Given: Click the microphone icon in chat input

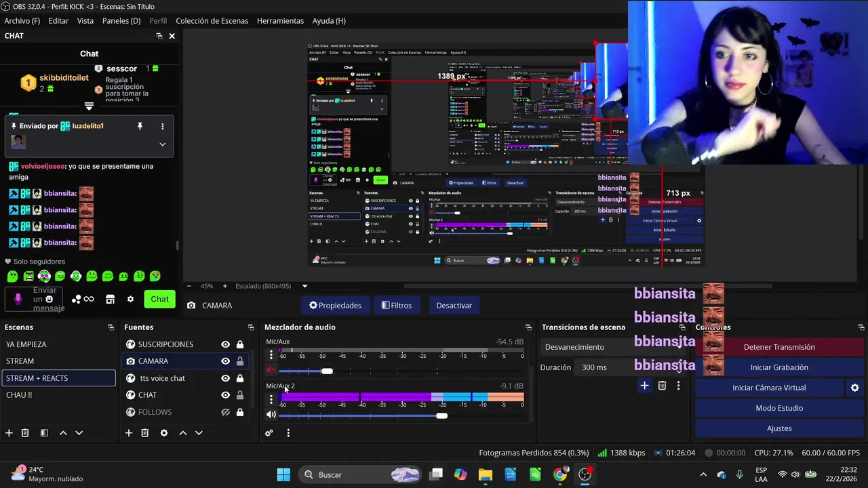Looking at the screenshot, I should [18, 299].
